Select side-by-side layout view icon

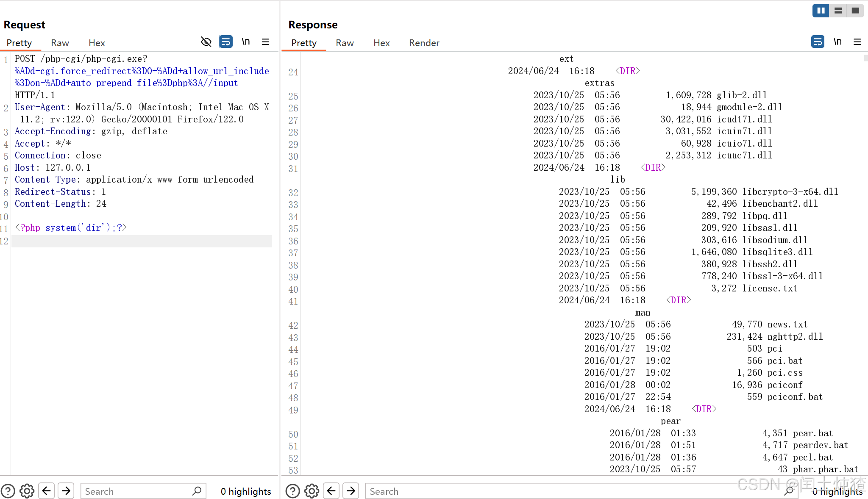click(821, 11)
